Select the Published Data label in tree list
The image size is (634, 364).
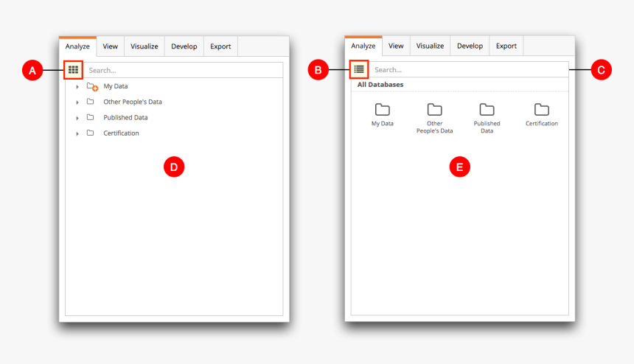pos(125,118)
